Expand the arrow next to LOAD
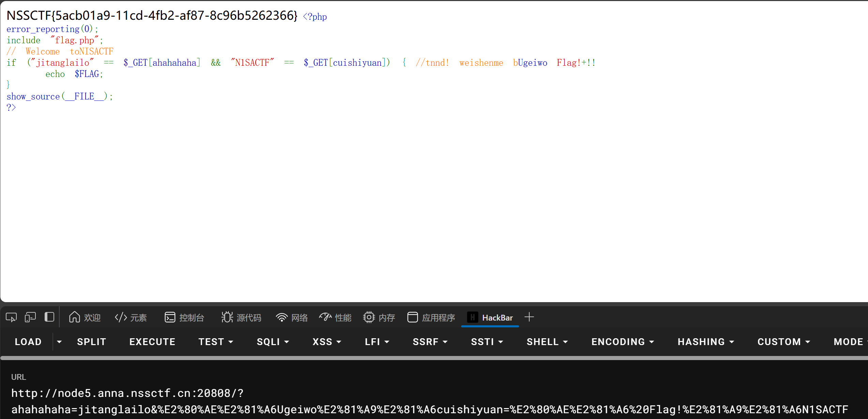Viewport: 868px width, 419px height. click(59, 342)
